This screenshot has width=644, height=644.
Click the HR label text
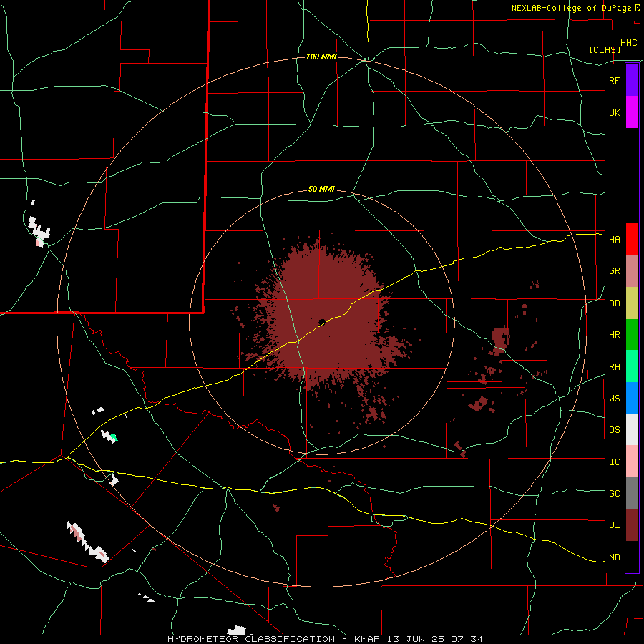(614, 335)
